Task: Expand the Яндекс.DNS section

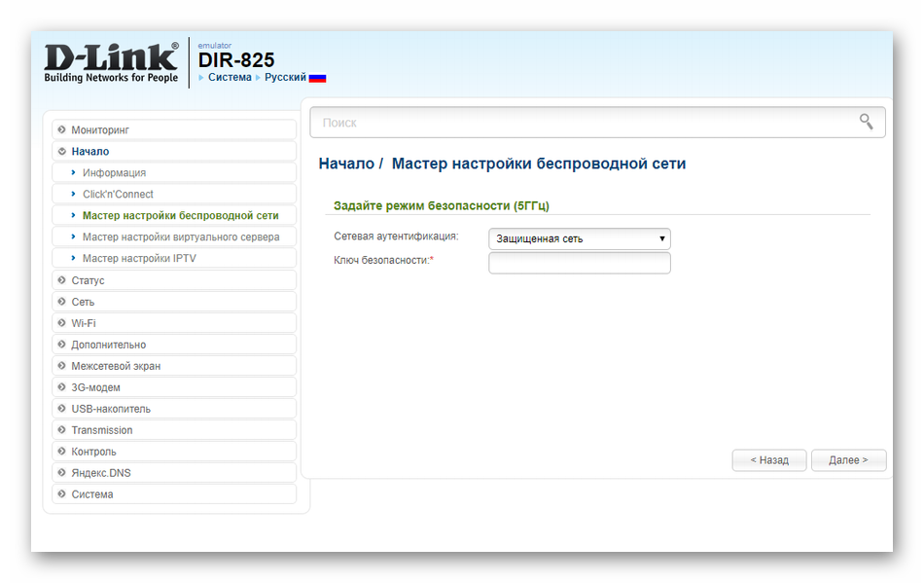Action: coord(100,473)
